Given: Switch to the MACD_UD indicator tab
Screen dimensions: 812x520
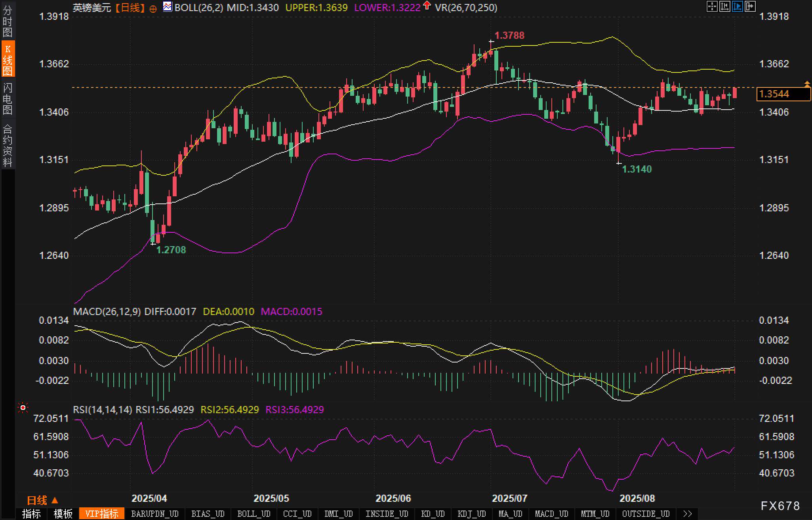Looking at the screenshot, I should [551, 514].
